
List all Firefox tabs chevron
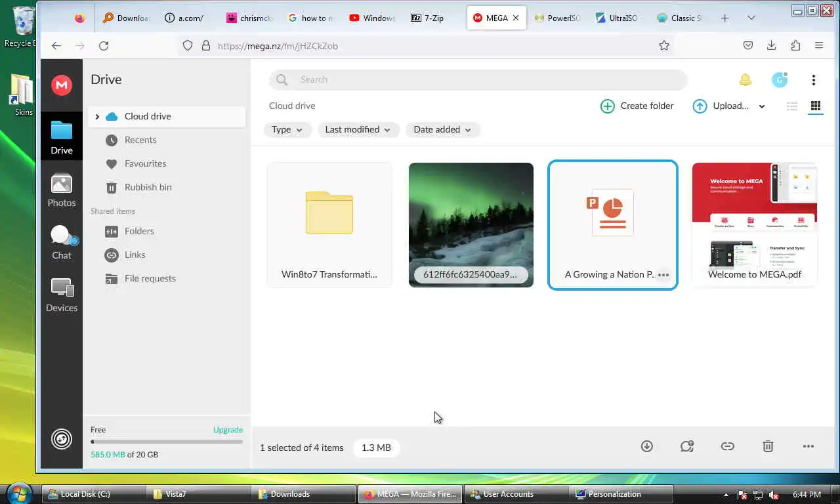pos(751,18)
